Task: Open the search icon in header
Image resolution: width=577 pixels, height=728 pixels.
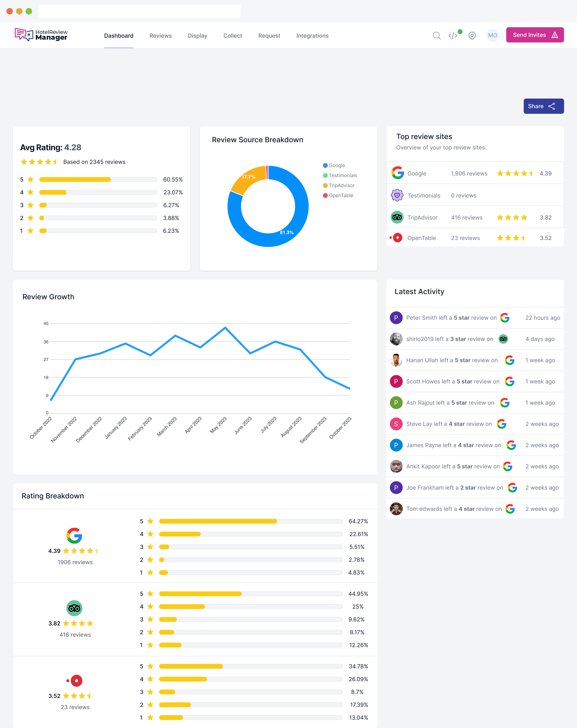Action: pos(437,35)
